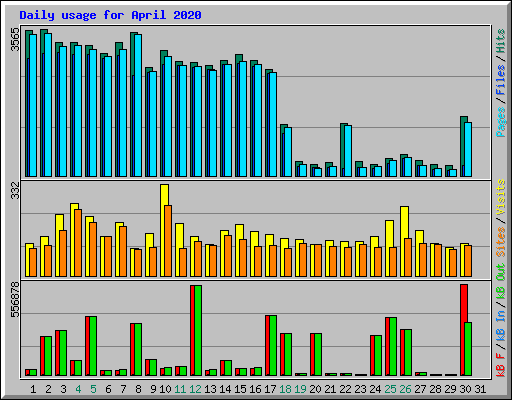Click the 'kB In' legend label
Screen dimensions: 512x400
(x=501, y=325)
